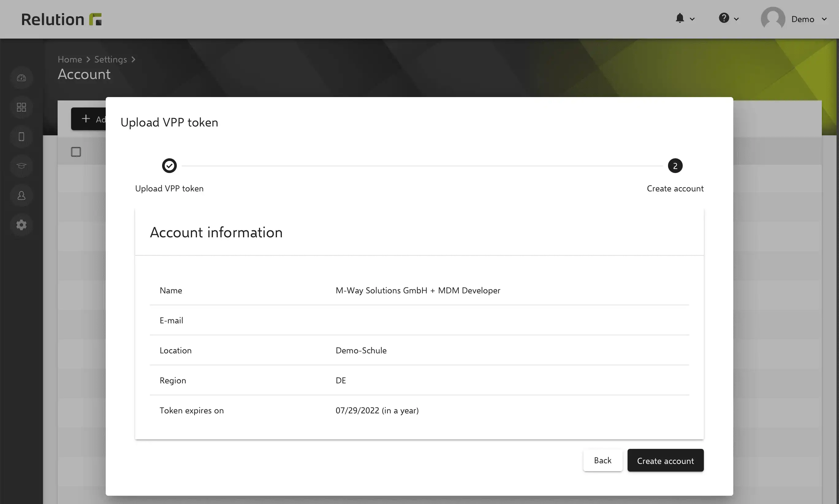Image resolution: width=839 pixels, height=504 pixels.
Task: Go to Settings breadcrumb
Action: coord(110,59)
